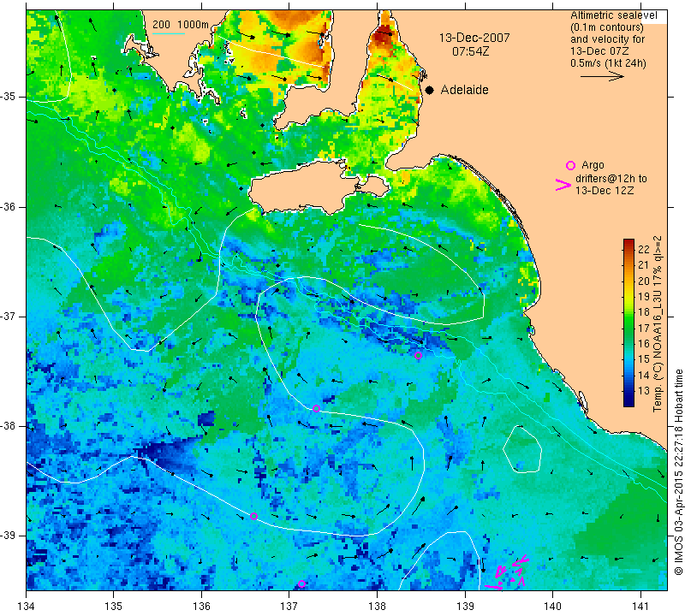The height and width of the screenshot is (616, 685).
Task: Click the 'Altimetric sealevel' heading text
Action: [614, 15]
